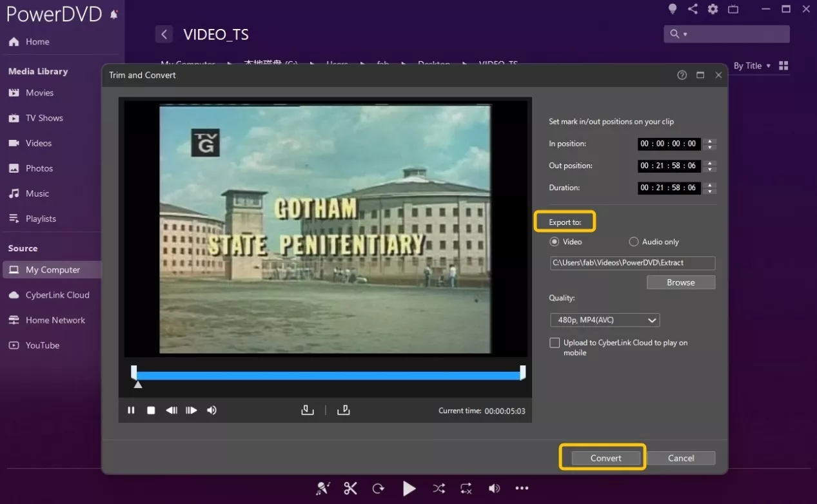
Task: Click the blue trim range bar
Action: pos(328,375)
